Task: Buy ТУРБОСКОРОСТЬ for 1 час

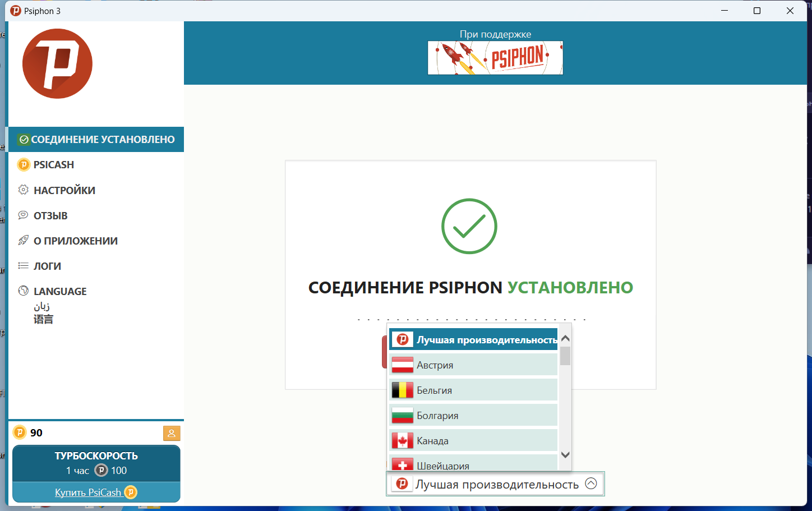Action: pos(96,463)
